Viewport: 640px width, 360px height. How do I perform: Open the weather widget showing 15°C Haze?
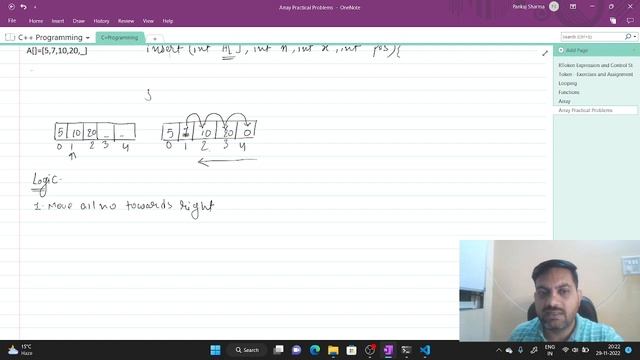coord(20,350)
